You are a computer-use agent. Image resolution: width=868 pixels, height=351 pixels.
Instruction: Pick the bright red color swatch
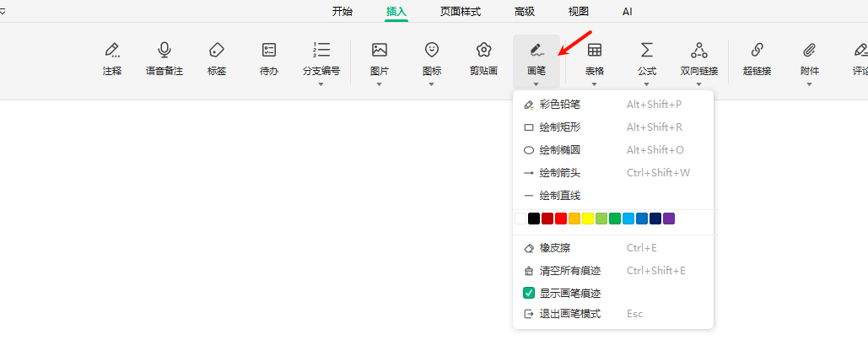click(561, 219)
